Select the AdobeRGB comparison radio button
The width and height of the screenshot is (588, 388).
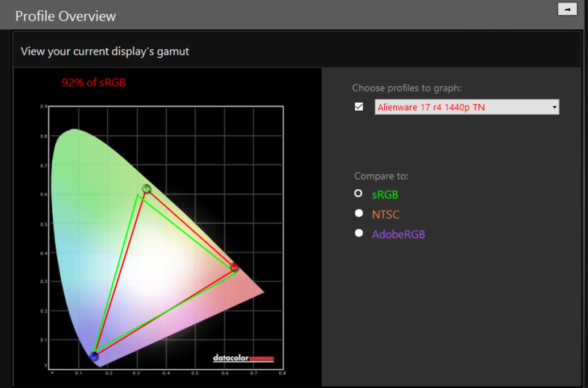359,233
